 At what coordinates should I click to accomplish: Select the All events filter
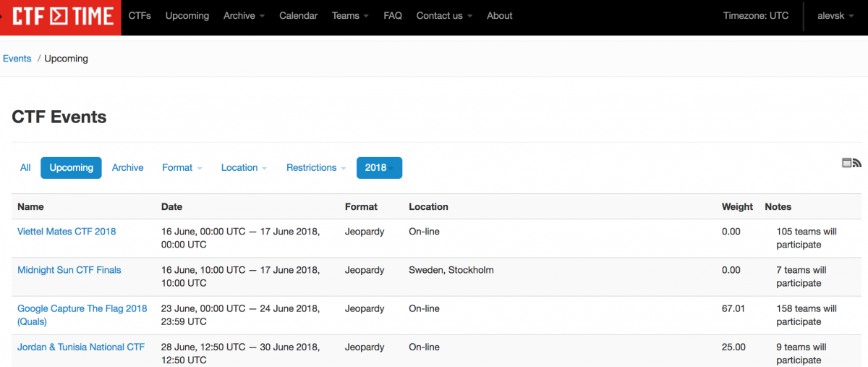(x=25, y=167)
